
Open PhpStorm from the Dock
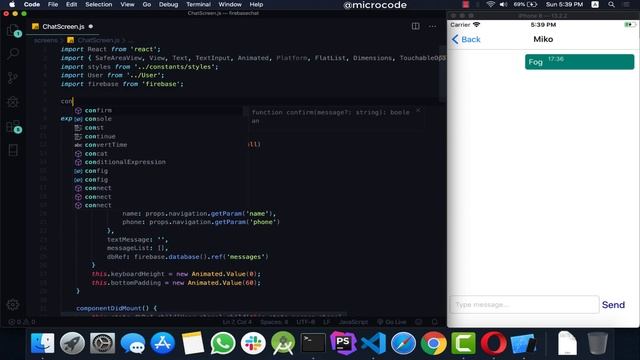tap(343, 343)
